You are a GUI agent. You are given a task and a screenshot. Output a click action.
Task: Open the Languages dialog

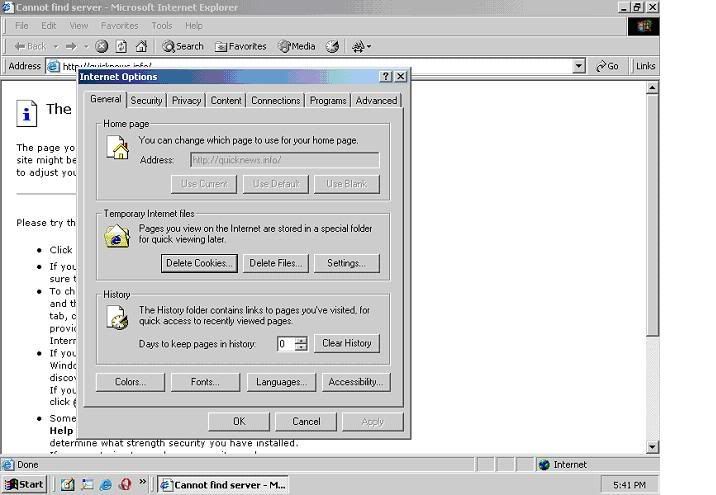[281, 382]
